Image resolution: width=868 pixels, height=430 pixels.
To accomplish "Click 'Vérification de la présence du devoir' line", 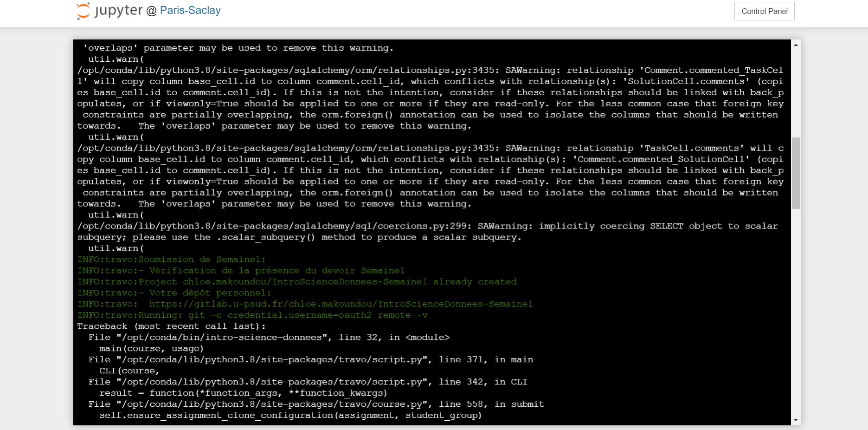I will (241, 271).
